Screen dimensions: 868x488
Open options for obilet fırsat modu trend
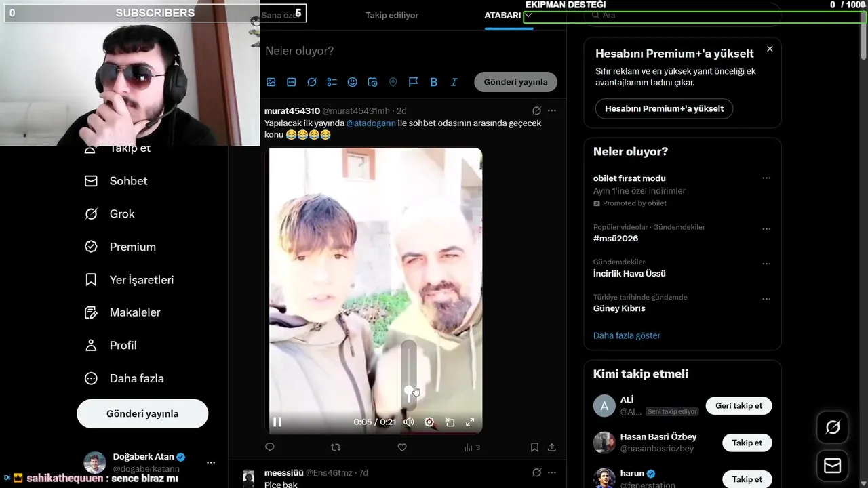pyautogui.click(x=766, y=178)
